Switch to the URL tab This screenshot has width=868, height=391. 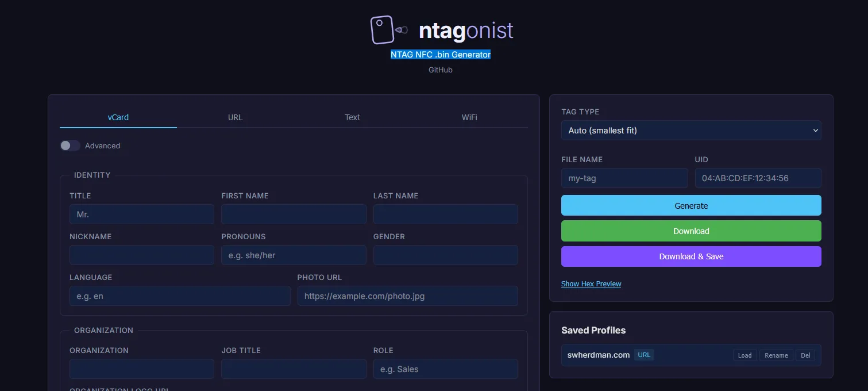[x=235, y=117]
